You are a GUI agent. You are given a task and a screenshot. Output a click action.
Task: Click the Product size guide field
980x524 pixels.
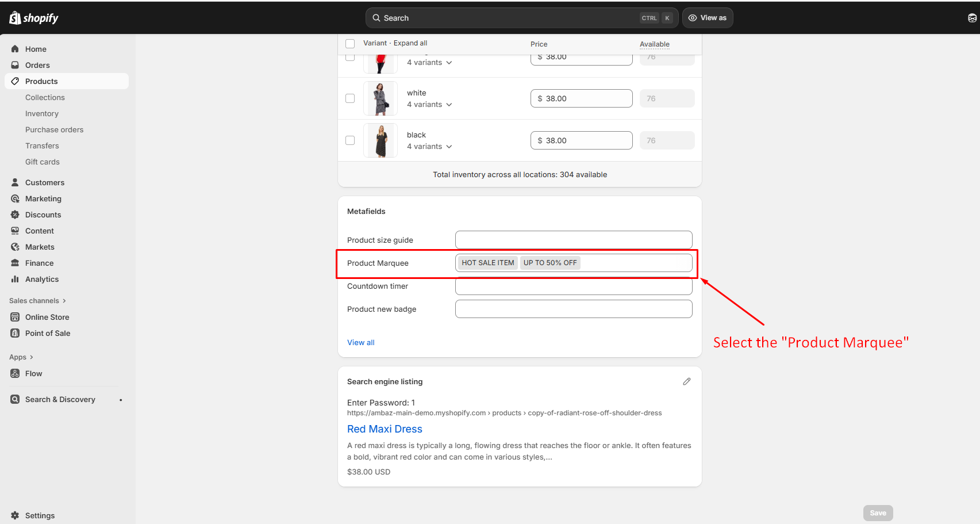click(x=573, y=240)
